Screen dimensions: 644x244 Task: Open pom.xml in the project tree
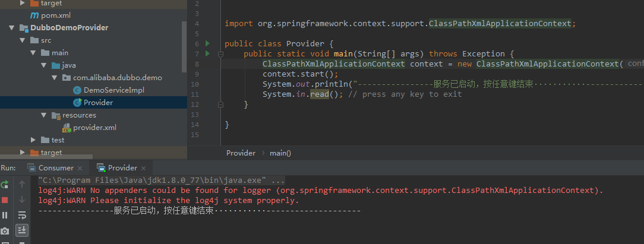pyautogui.click(x=56, y=15)
